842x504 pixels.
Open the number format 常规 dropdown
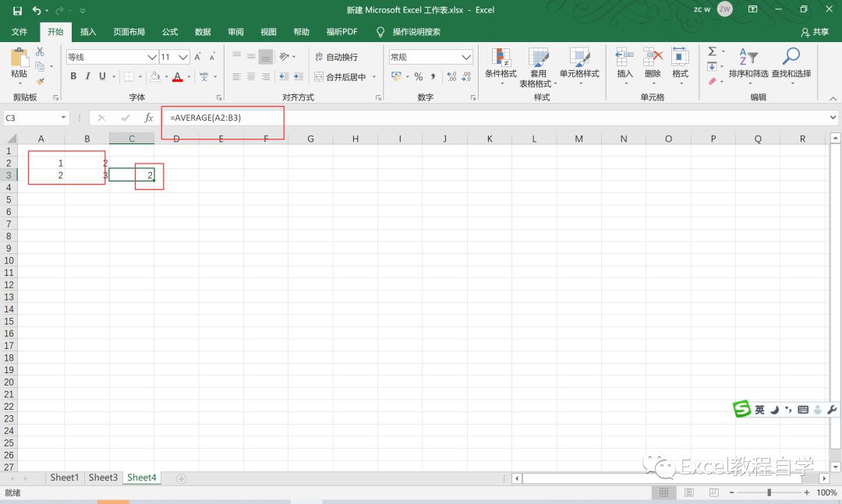(x=466, y=57)
